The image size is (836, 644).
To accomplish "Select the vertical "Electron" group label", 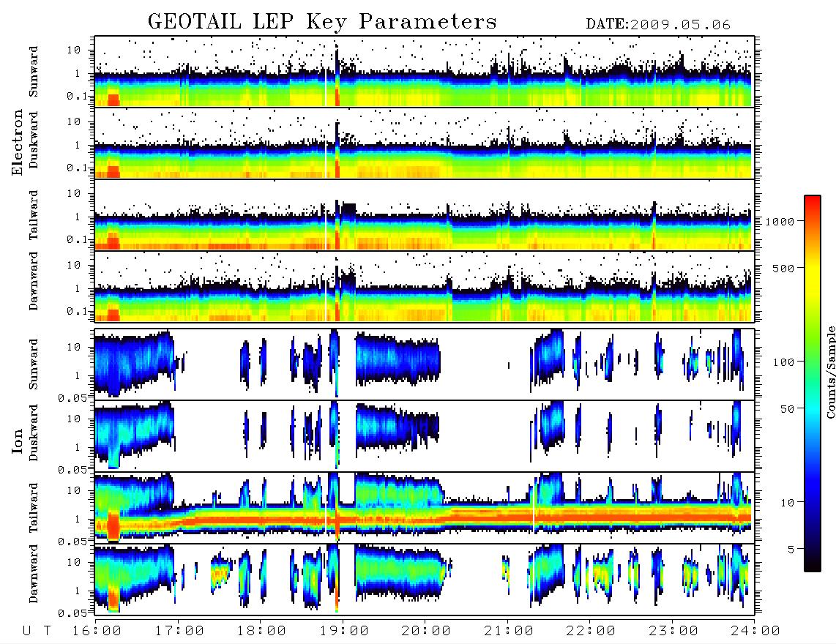I will coord(17,143).
